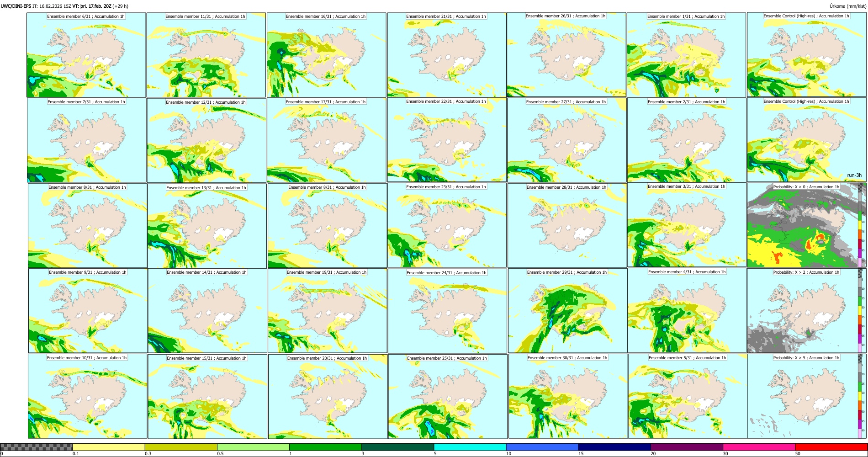Screen dimensions: 868x457
Task: Click the pink 30–50 legend swatch
Action: pos(759,447)
